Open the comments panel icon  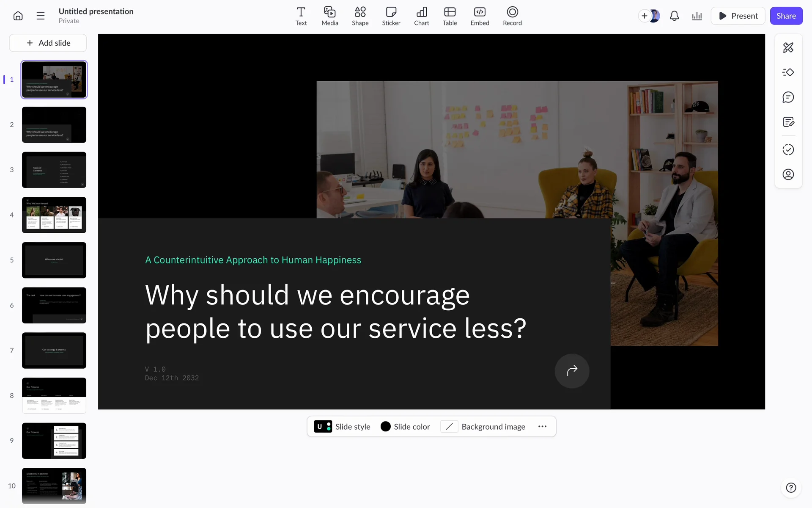[788, 97]
